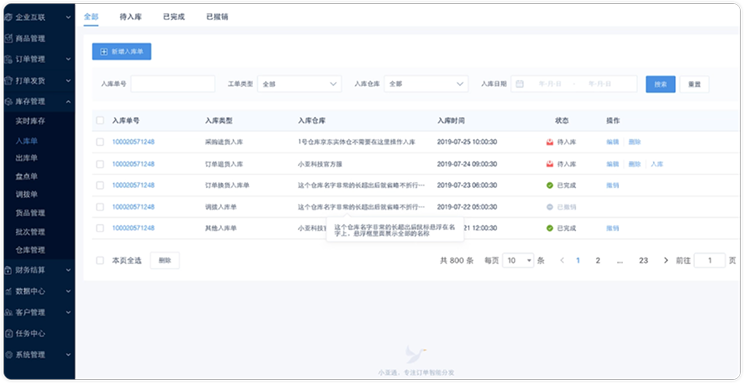Viewport: 744px width, 383px height.
Task: Click the 库存管理 sidebar icon
Action: pyautogui.click(x=8, y=102)
